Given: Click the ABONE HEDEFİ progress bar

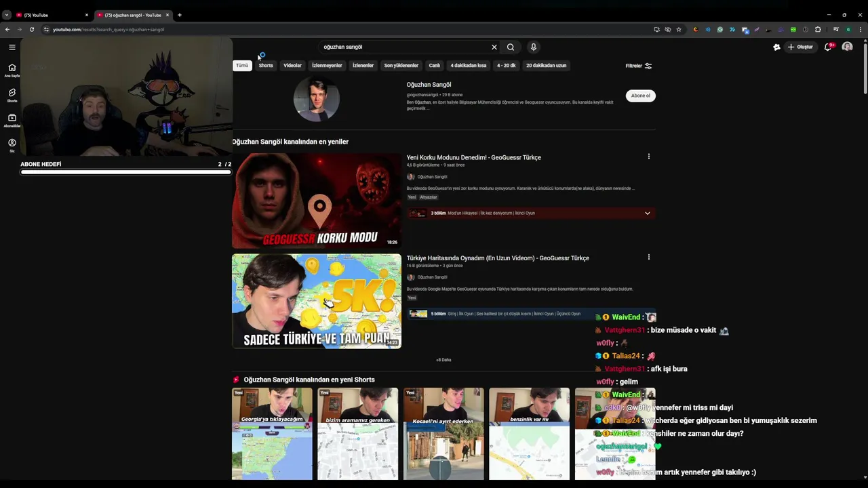Looking at the screenshot, I should pyautogui.click(x=125, y=172).
